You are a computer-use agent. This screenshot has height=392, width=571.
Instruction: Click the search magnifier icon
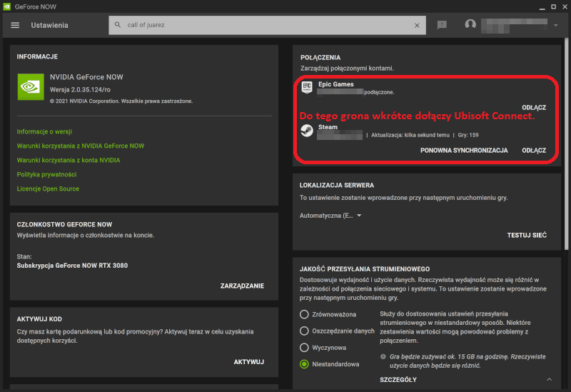pos(118,25)
